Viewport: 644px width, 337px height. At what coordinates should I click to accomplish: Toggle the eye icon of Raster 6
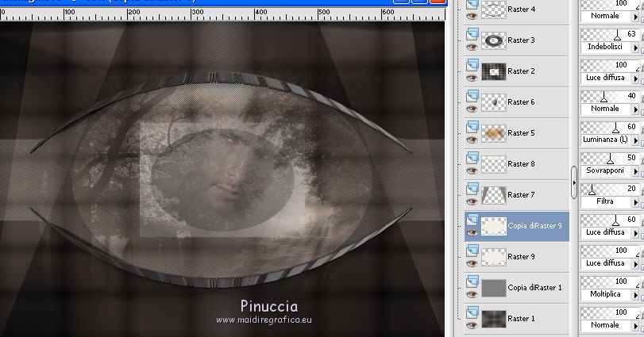coord(472,109)
